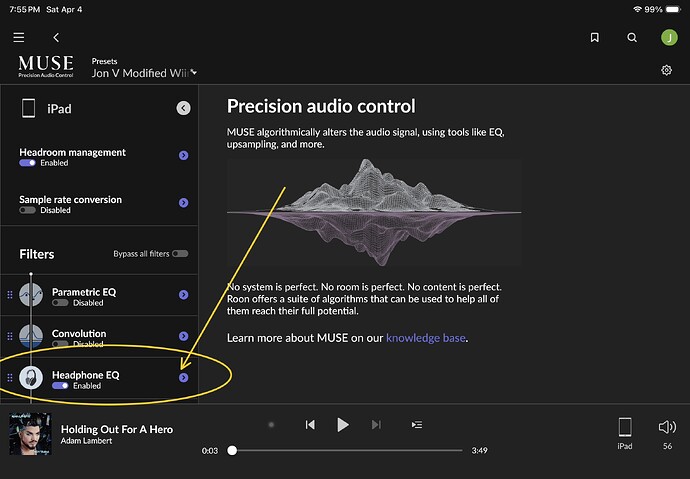
Task: Click the Convolution filter icon
Action: [x=31, y=336]
